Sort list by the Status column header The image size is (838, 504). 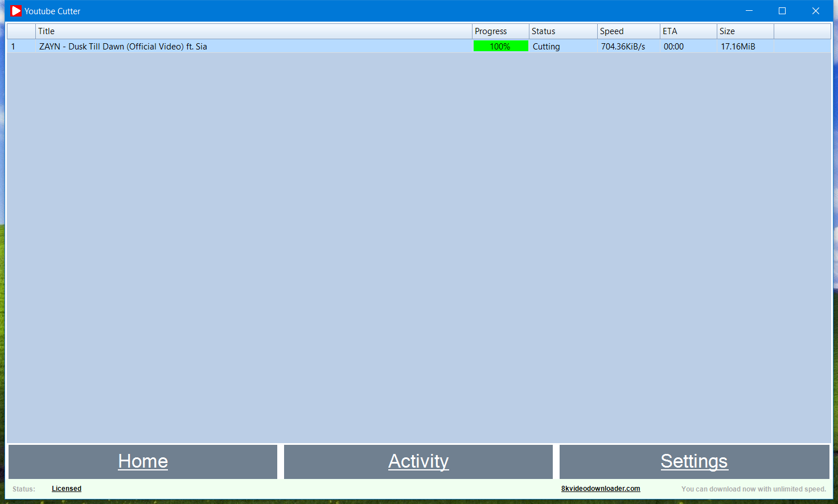563,31
